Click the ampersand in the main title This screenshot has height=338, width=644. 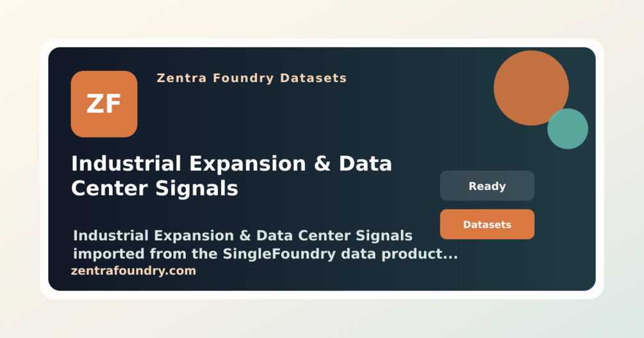(x=322, y=164)
